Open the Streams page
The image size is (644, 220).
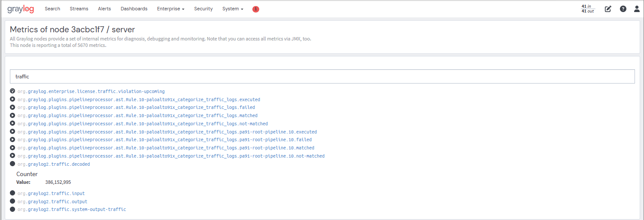[79, 9]
